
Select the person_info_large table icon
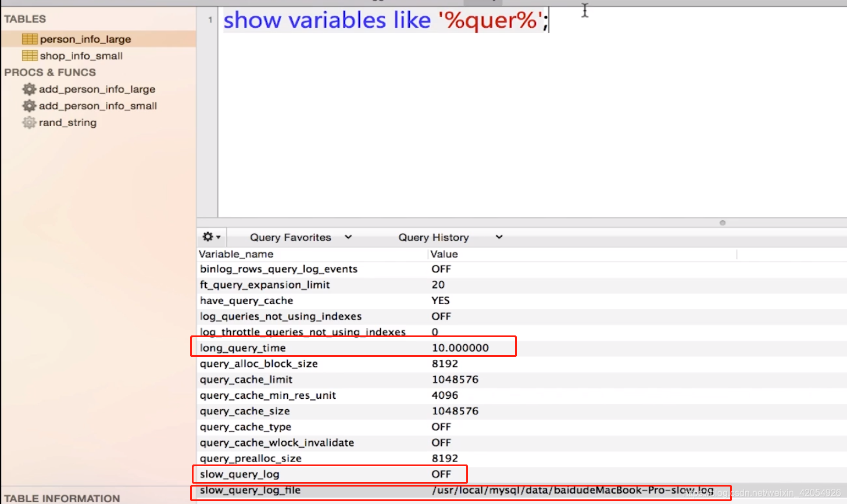pos(30,39)
